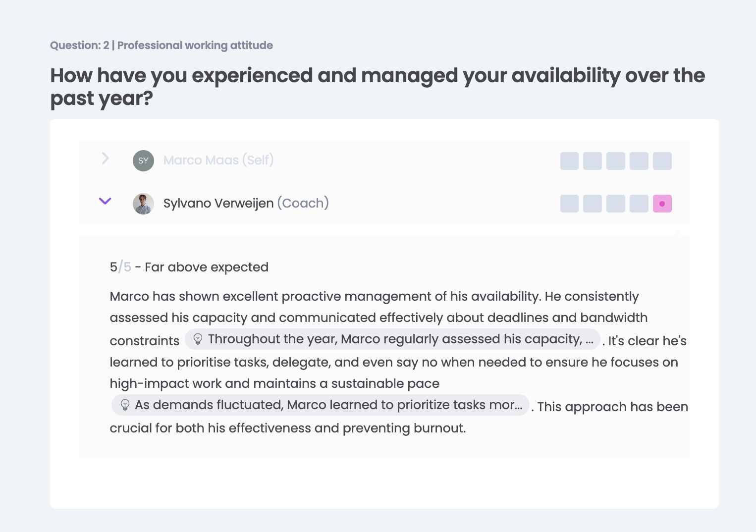Viewport: 756px width, 532px height.
Task: Click second rating box in Sylvano's row
Action: (592, 204)
